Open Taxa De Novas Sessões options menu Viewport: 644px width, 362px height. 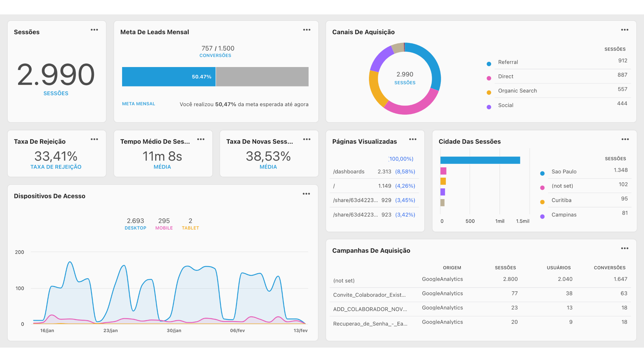[x=307, y=139]
